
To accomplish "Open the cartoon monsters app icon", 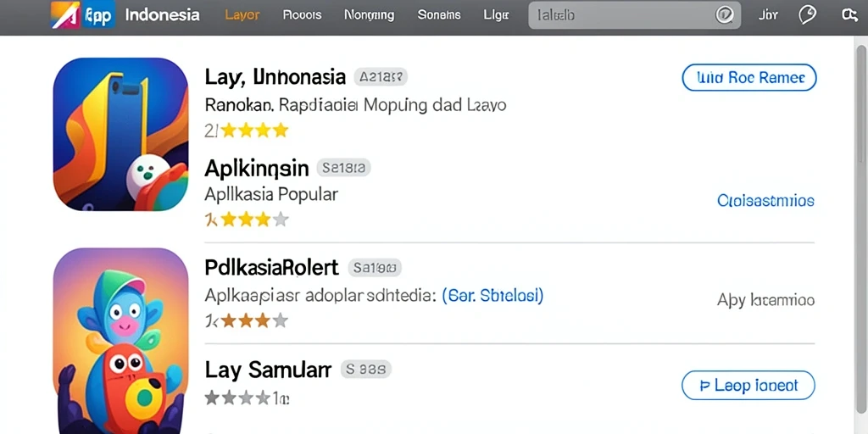I will [120, 341].
